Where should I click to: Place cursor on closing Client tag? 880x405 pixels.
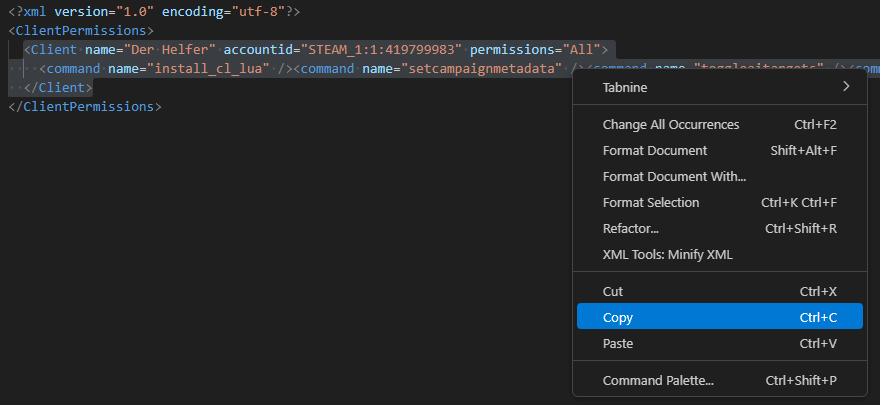(x=58, y=88)
